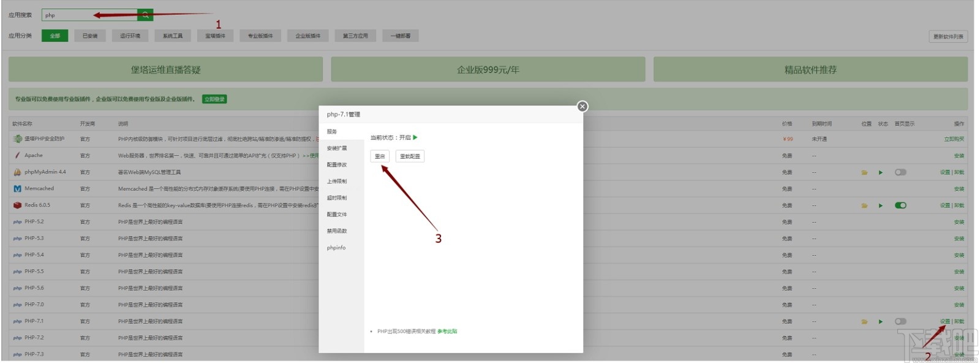Image resolution: width=980 pixels, height=363 pixels.
Task: Select the 专业版插件 category filter
Action: click(260, 36)
